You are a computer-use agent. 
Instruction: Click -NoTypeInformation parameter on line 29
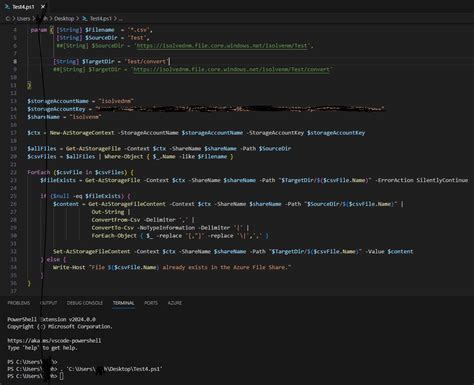(165, 228)
